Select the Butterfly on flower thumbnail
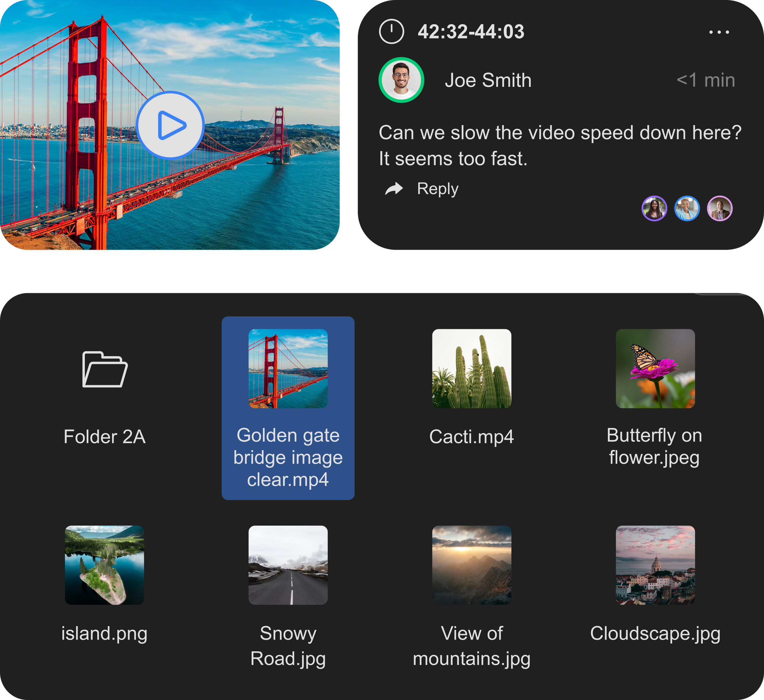Image resolution: width=764 pixels, height=700 pixels. click(655, 368)
